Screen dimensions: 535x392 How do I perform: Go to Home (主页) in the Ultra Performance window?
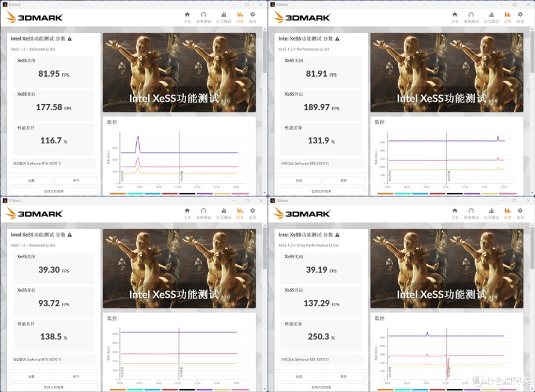tap(455, 214)
